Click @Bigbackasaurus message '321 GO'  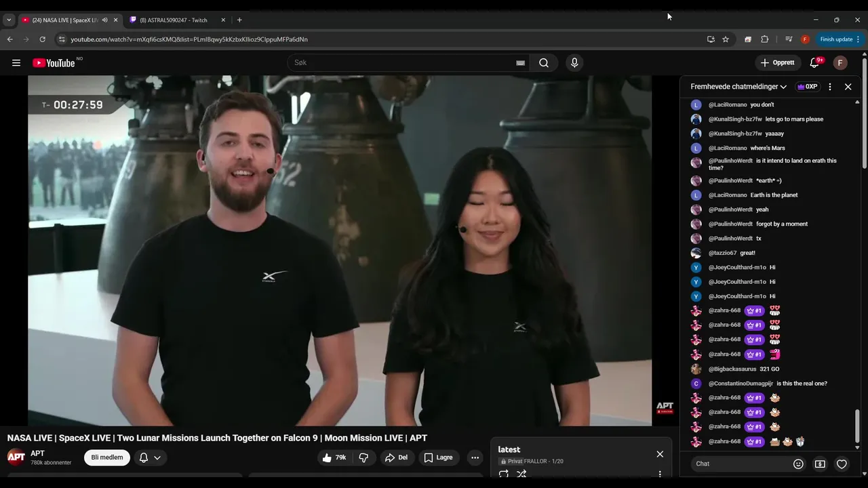point(769,369)
